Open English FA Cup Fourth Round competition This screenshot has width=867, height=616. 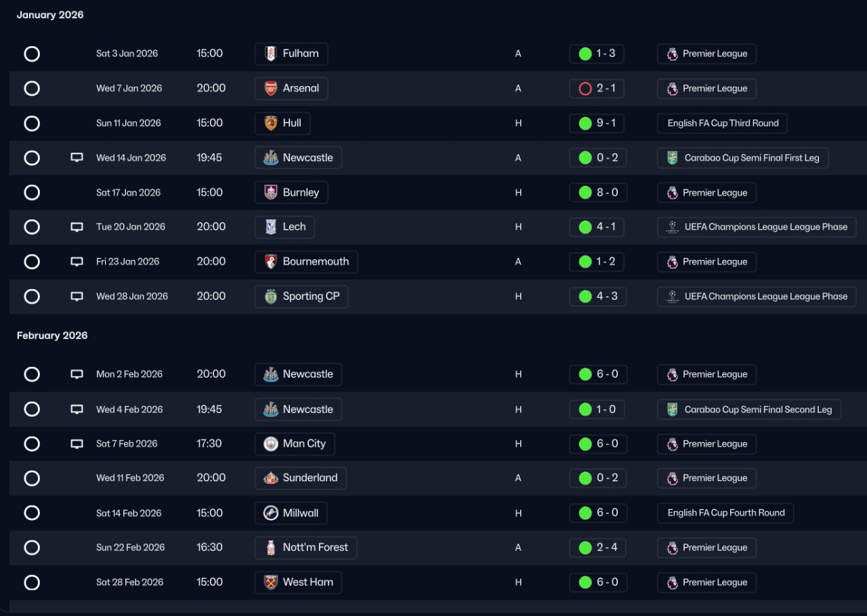[725, 513]
